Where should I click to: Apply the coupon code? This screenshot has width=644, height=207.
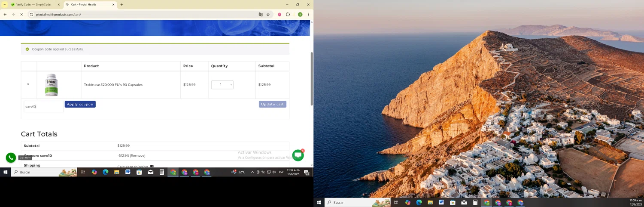pyautogui.click(x=80, y=104)
